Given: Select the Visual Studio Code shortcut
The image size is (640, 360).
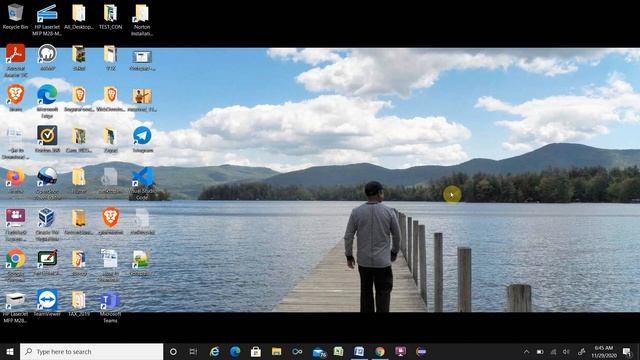Looking at the screenshot, I should tap(142, 183).
